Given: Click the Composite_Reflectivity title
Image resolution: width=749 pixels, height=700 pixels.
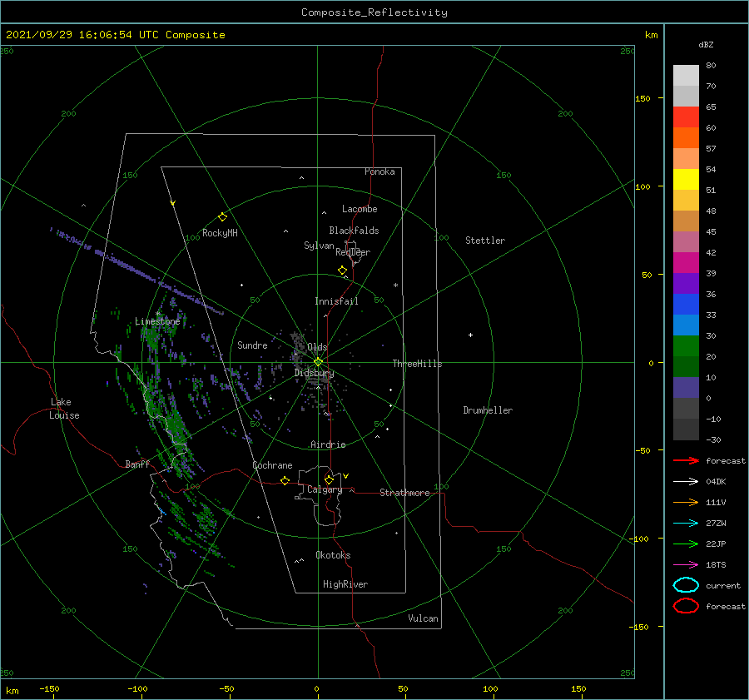Looking at the screenshot, I should tap(374, 12).
